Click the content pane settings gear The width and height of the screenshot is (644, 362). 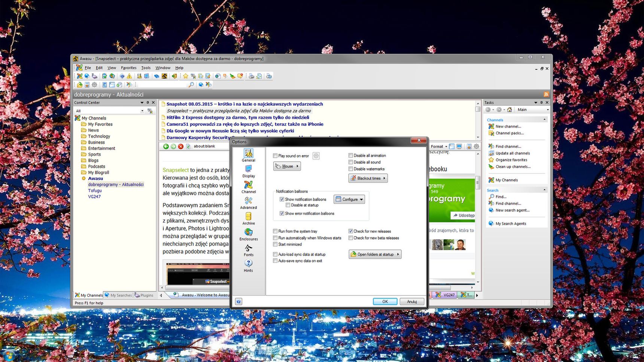477,146
